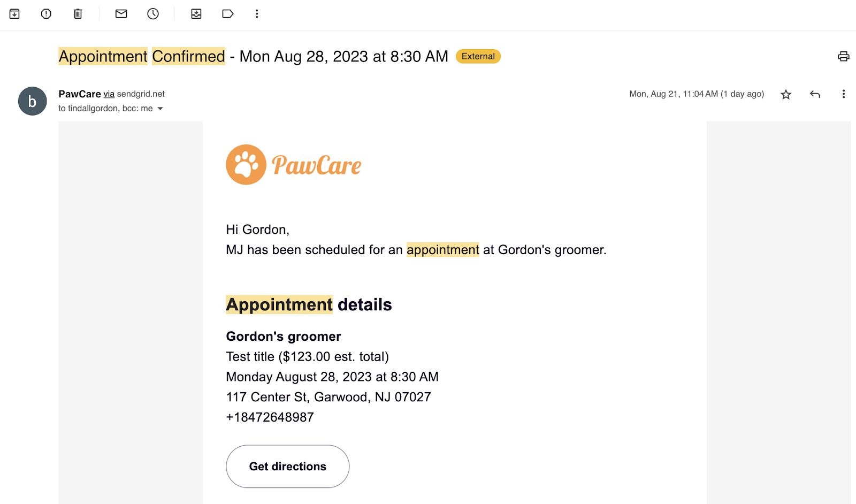Click the sender avatar 'b'
Image resolution: width=856 pixels, height=504 pixels.
coord(32,101)
